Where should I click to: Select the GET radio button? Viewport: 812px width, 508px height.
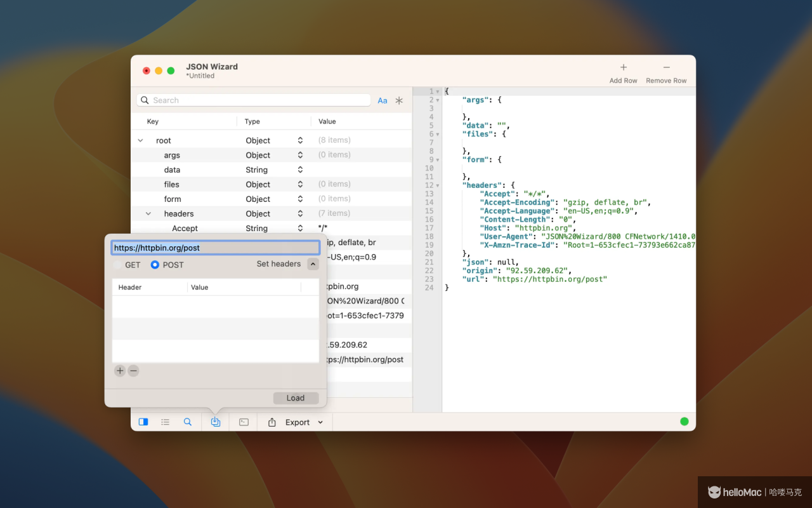pos(117,265)
